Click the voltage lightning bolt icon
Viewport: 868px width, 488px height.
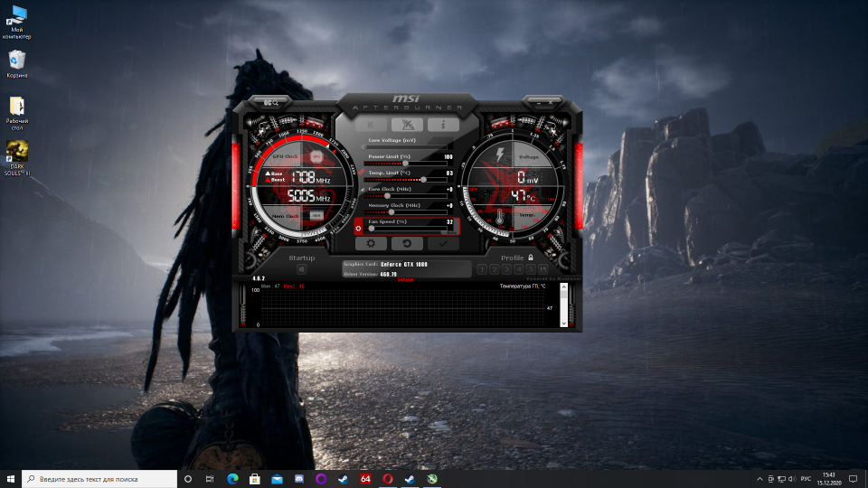click(x=500, y=155)
